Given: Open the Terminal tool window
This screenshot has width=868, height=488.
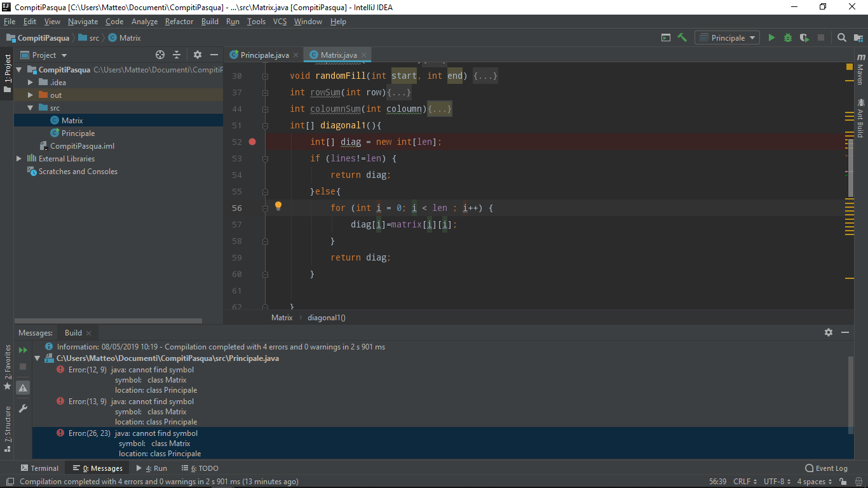Looking at the screenshot, I should click(x=39, y=468).
